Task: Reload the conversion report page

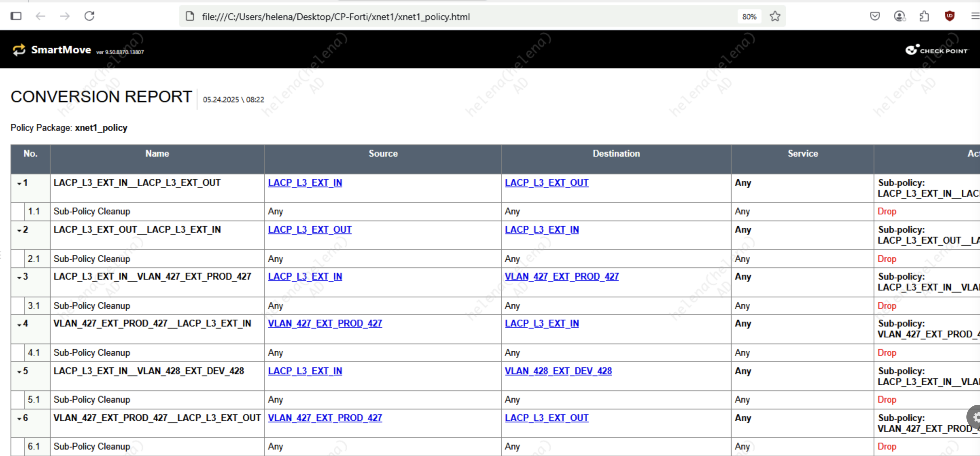Action: [x=89, y=16]
